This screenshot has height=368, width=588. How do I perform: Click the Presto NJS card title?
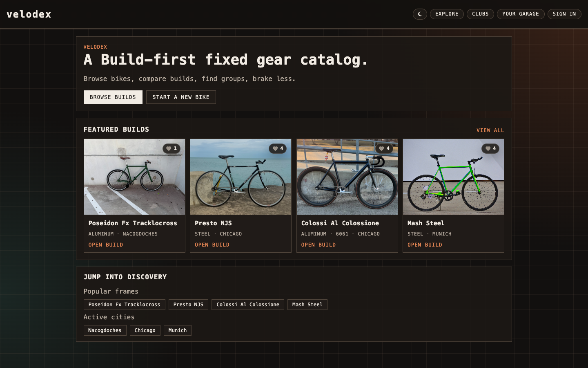(213, 223)
